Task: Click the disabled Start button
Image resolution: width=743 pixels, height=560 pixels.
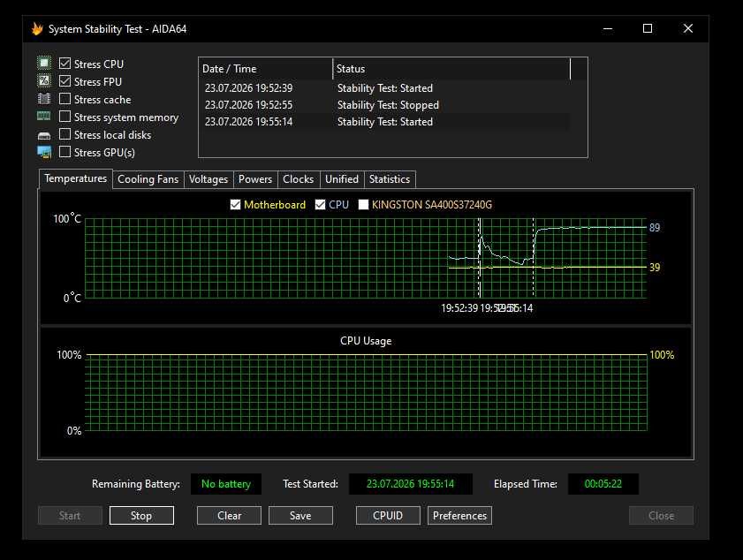Action: click(70, 516)
